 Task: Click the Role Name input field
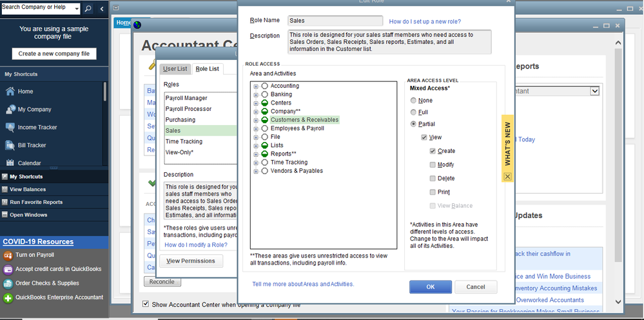(x=335, y=21)
